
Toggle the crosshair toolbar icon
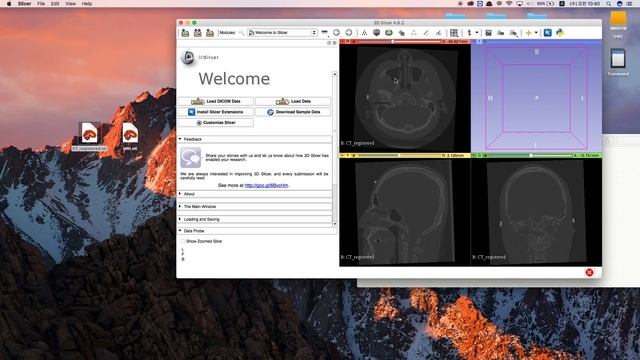pos(528,33)
